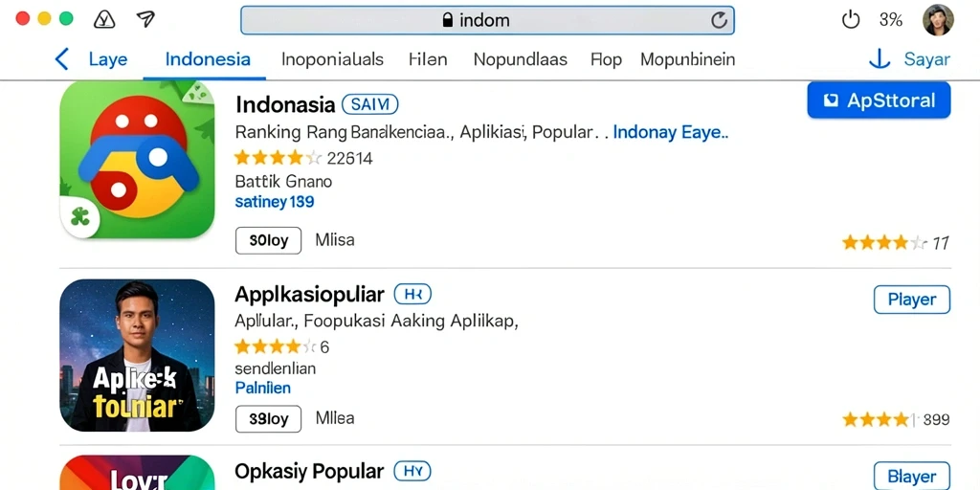Switch to the Nopundlaas tab
The width and height of the screenshot is (980, 490).
pos(520,59)
